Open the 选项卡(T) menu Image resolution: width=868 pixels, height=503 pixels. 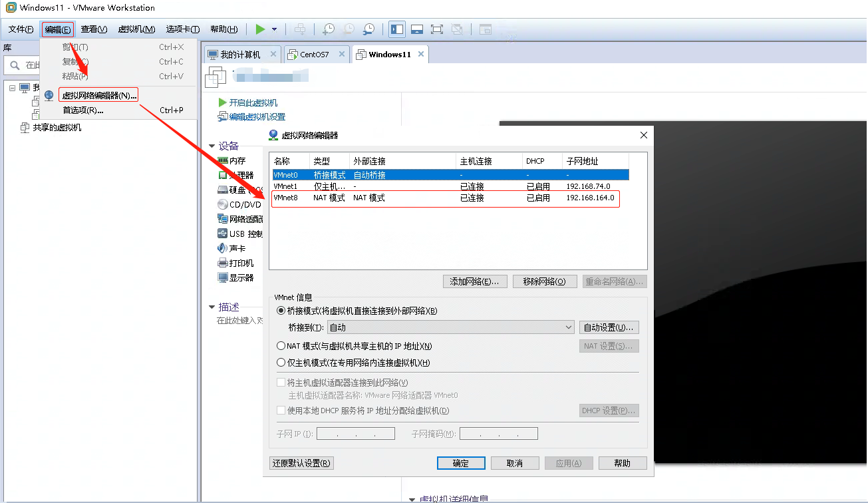coord(183,29)
